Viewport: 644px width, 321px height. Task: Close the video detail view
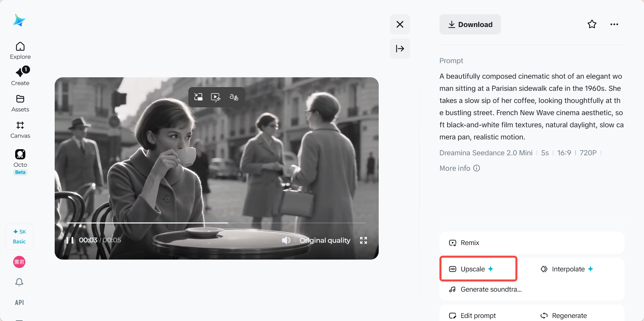click(x=400, y=24)
